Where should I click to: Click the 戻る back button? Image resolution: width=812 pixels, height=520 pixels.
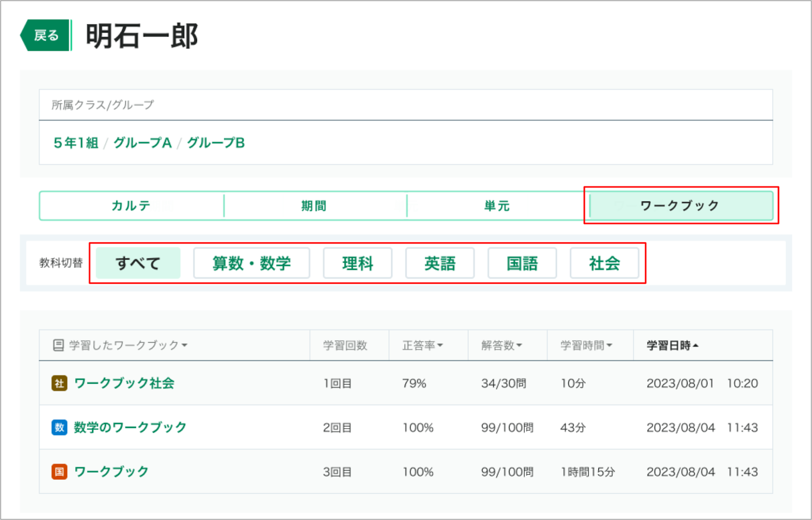(45, 36)
